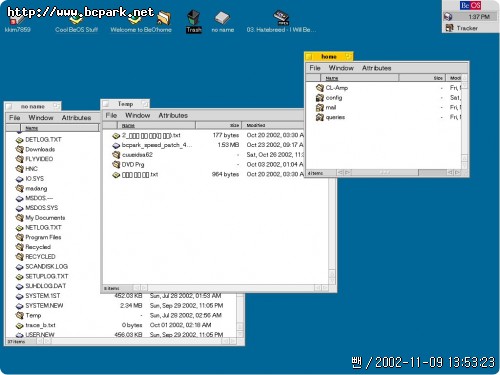Image resolution: width=500 pixels, height=375 pixels.
Task: Sort Temp files by the Modified column header
Action: tap(273, 125)
